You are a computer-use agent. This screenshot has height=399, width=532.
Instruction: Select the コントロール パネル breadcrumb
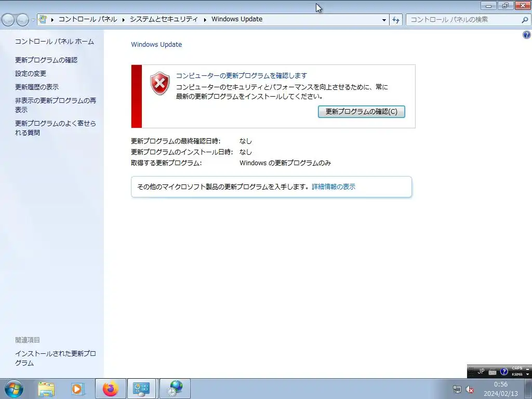tap(88, 19)
